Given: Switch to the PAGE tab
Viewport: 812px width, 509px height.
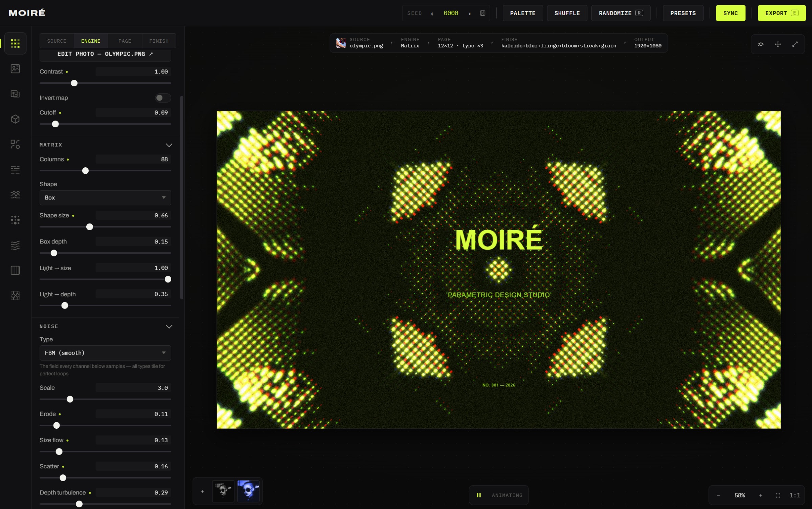Looking at the screenshot, I should pos(125,41).
